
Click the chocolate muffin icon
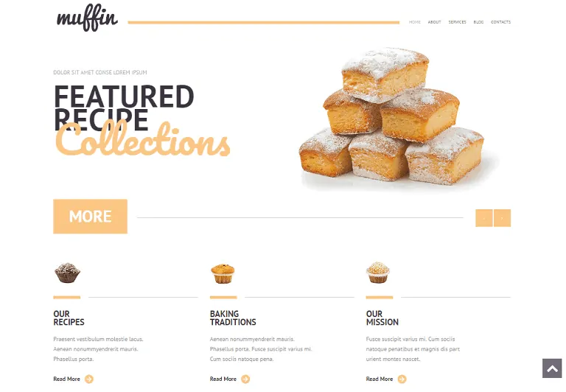(x=68, y=273)
